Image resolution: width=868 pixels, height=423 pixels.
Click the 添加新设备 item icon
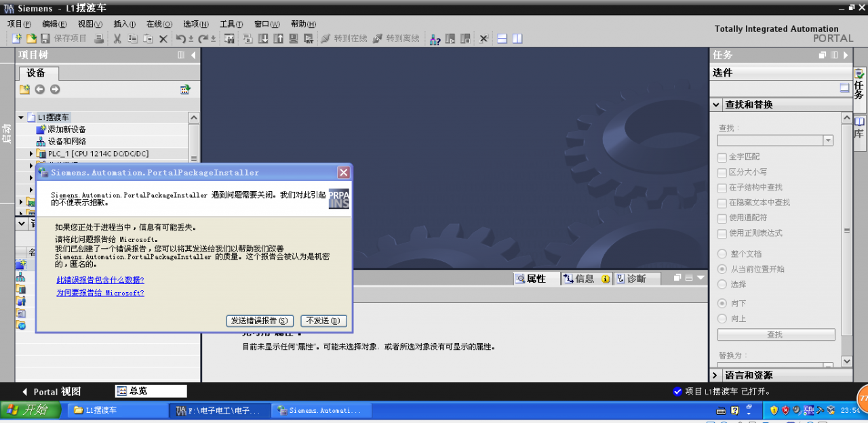pos(41,129)
